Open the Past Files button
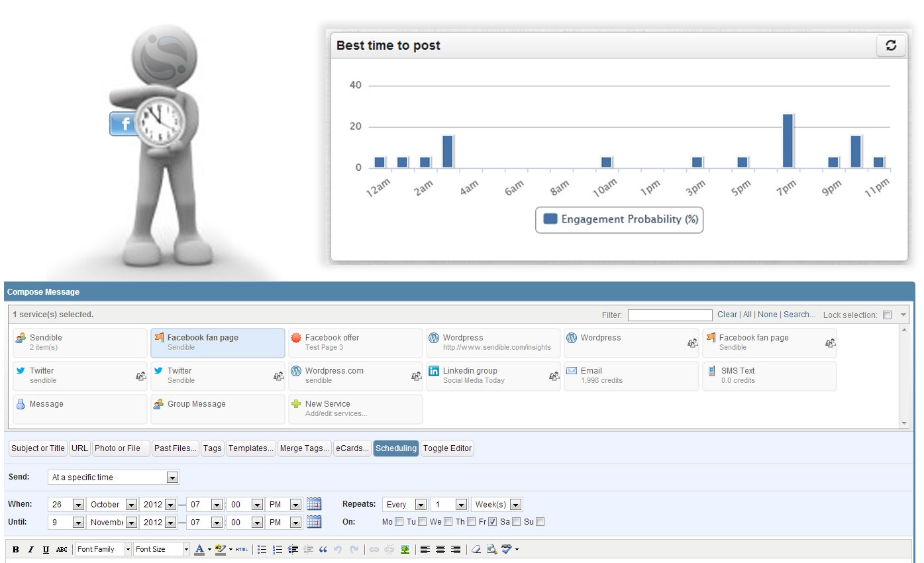924x563 pixels. tap(176, 448)
